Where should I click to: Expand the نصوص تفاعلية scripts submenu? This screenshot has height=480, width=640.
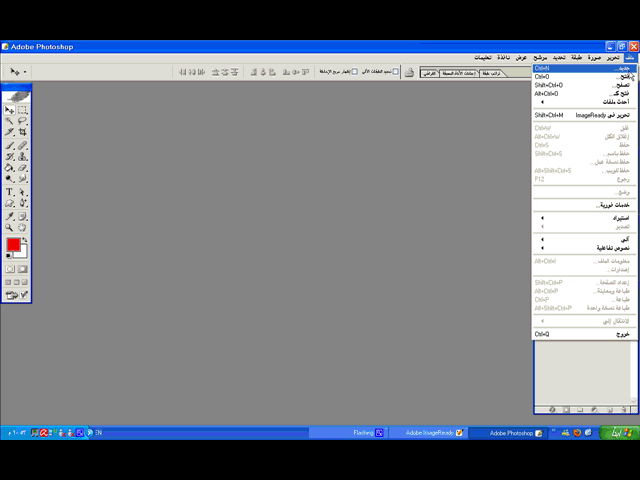[x=584, y=248]
